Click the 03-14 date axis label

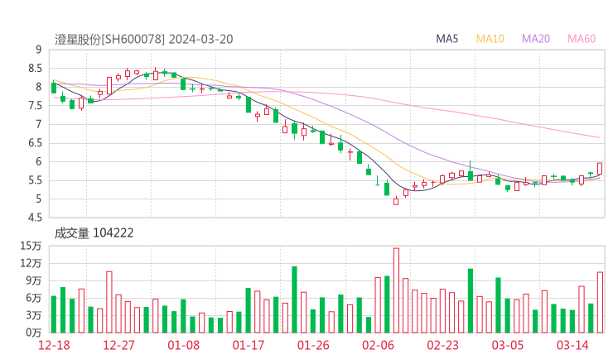pyautogui.click(x=572, y=345)
